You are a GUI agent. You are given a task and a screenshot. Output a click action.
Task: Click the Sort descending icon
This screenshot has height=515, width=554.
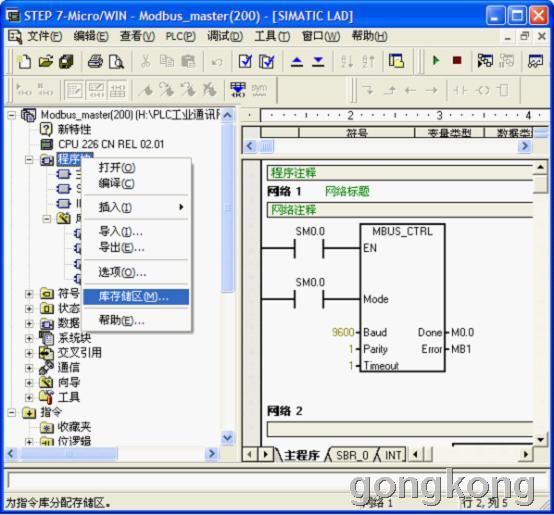pyautogui.click(x=368, y=61)
